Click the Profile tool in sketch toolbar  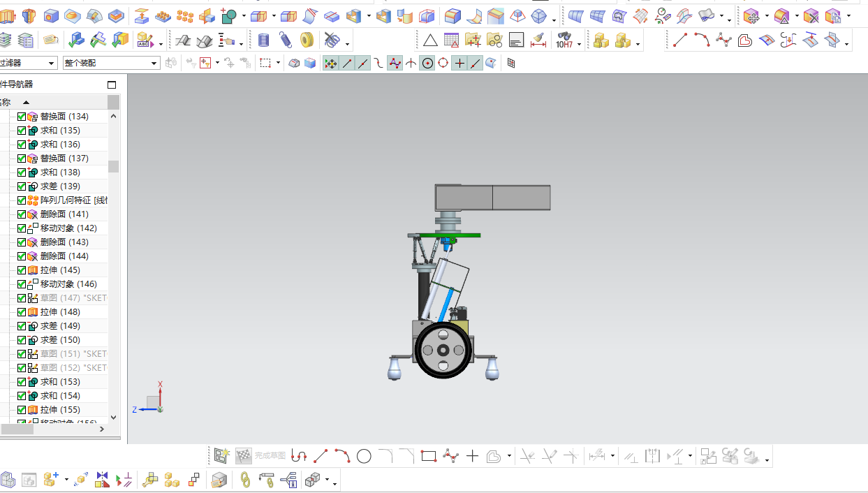[x=299, y=457]
